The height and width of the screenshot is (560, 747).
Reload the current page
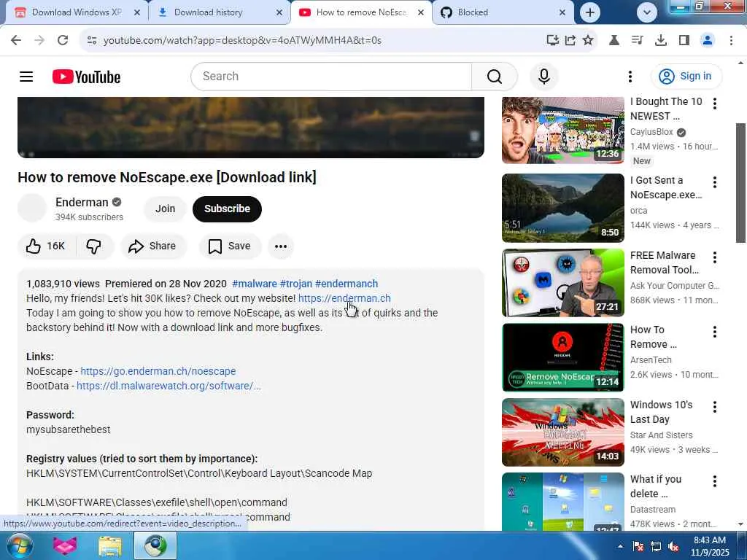coord(63,41)
